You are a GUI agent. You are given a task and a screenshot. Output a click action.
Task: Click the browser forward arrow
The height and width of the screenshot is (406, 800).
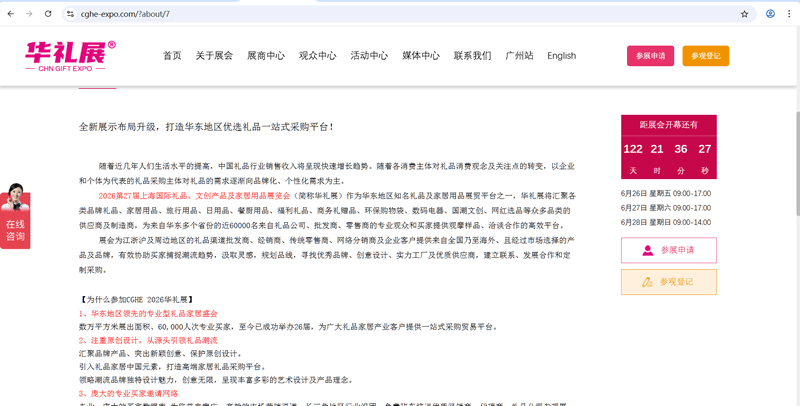(x=29, y=14)
